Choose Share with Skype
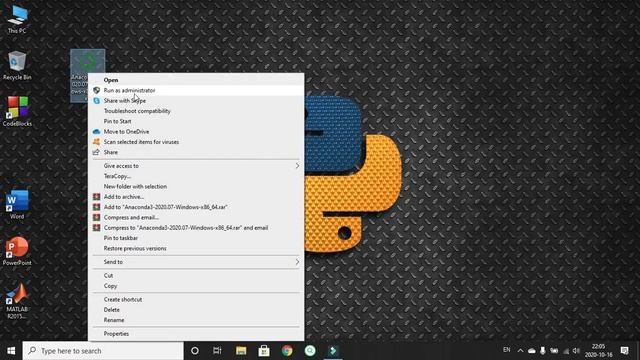This screenshot has height=360, width=640. click(196, 100)
